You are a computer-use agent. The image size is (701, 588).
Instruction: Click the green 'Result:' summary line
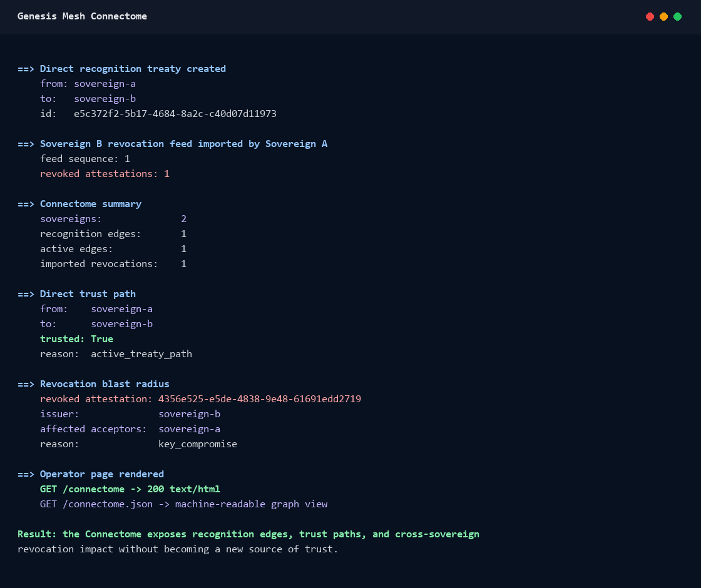(248, 534)
